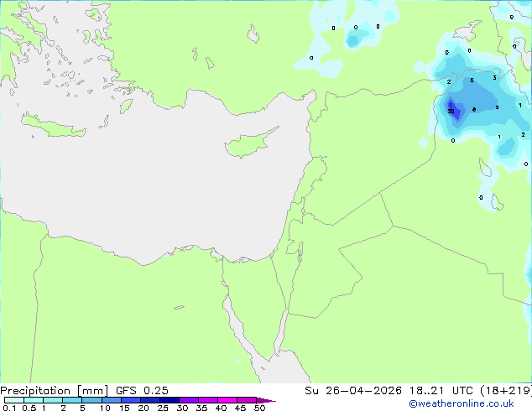Click the '25' legend scale label

163,408
